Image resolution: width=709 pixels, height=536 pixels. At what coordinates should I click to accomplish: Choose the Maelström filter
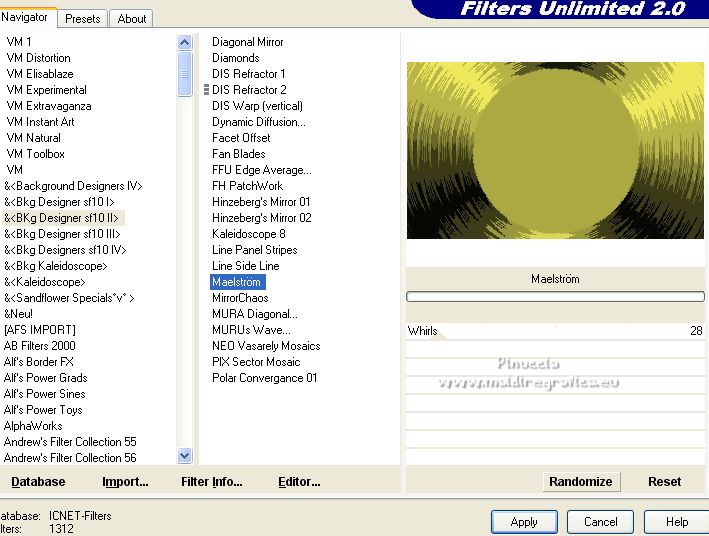(237, 282)
